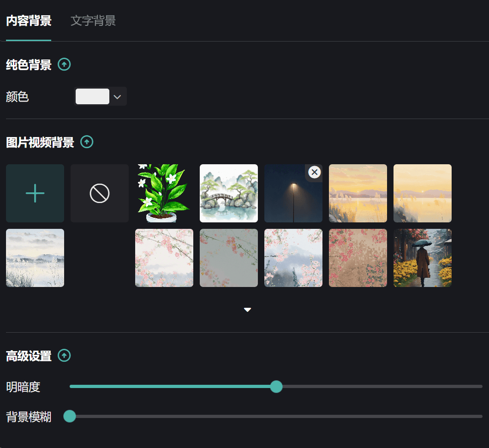
Task: Click the white color swatch
Action: [x=92, y=96]
